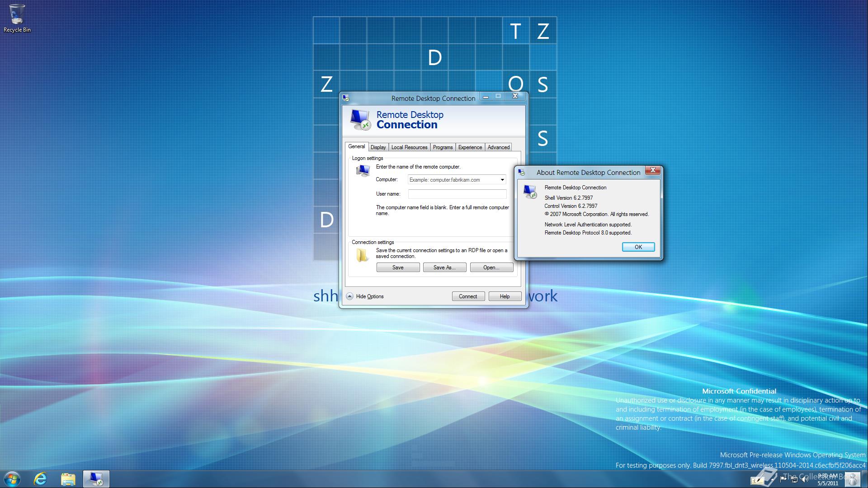
Task: Select the Show Desktop strip at taskbar end
Action: tap(864, 479)
